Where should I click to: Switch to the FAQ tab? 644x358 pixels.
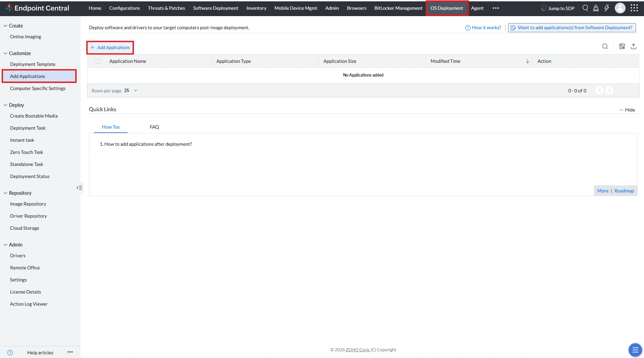coord(154,127)
